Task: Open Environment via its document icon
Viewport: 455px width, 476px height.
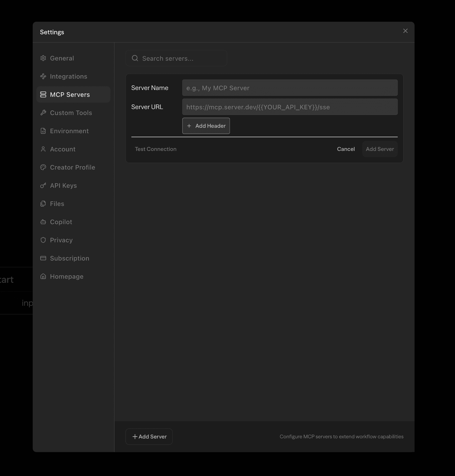Action: (x=43, y=131)
